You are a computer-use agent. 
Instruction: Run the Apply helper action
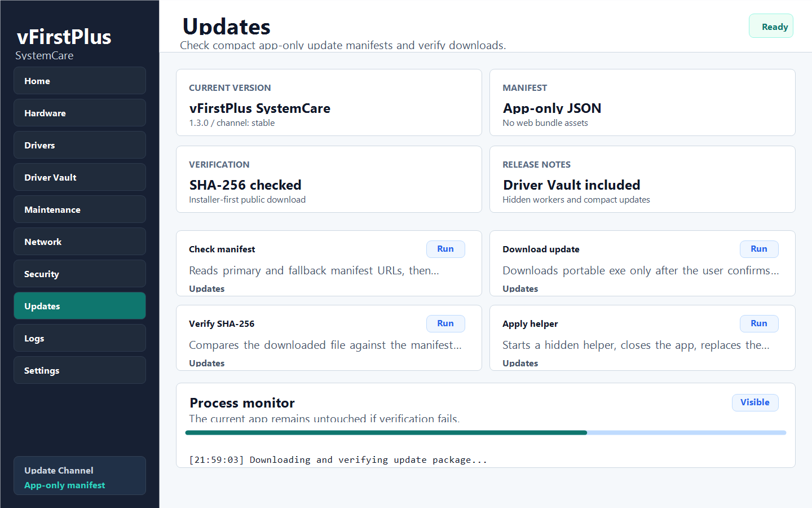[x=759, y=323]
